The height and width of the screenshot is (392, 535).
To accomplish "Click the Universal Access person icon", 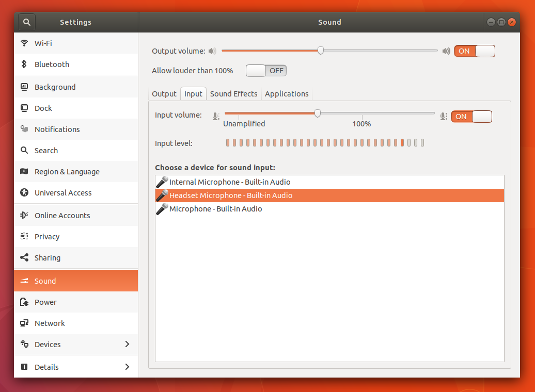I will (x=24, y=192).
